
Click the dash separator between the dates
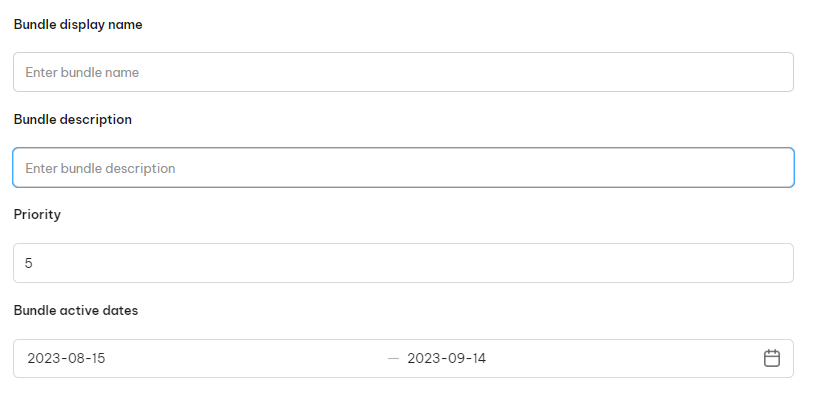pos(393,359)
